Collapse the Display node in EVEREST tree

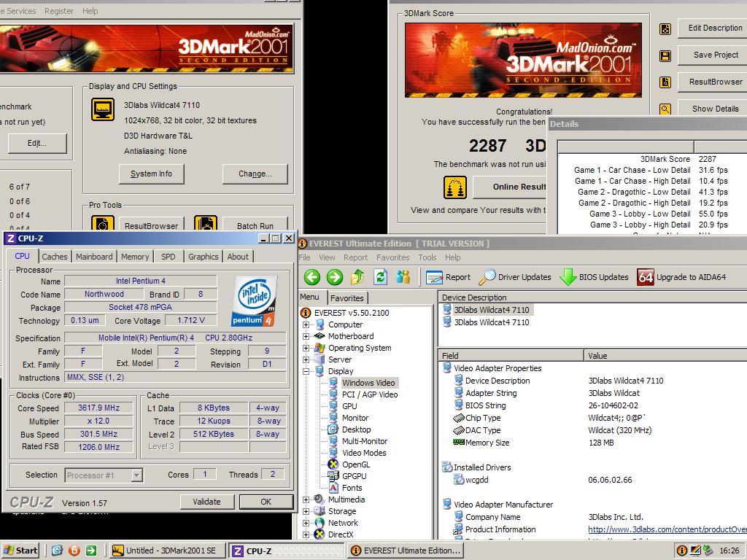pos(306,371)
